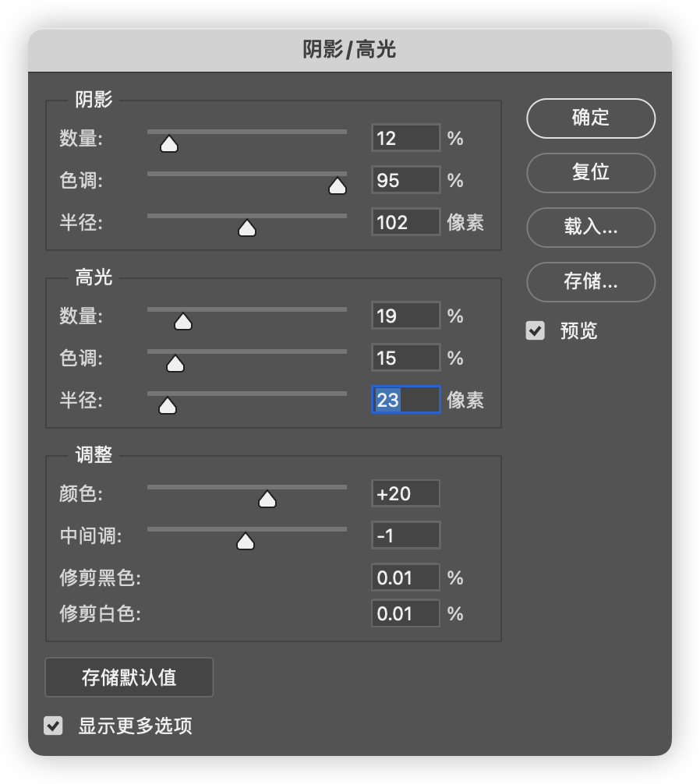Open the 载入... preset dialog
700x784 pixels.
pyautogui.click(x=591, y=227)
